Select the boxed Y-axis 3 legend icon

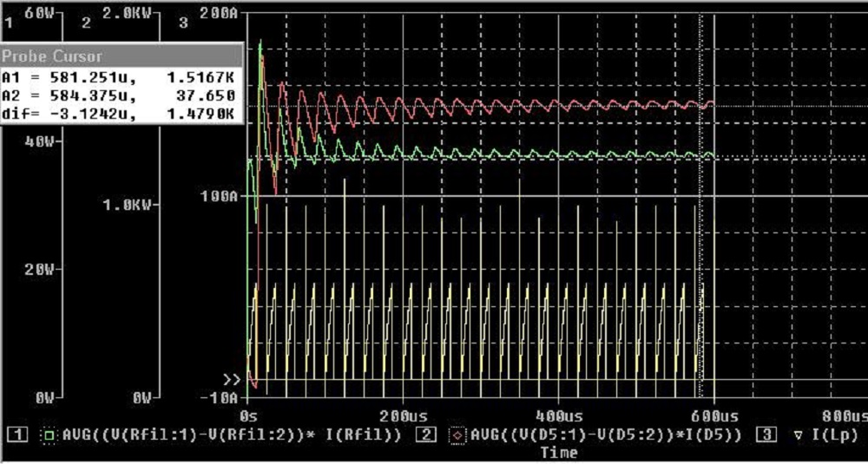(766, 434)
